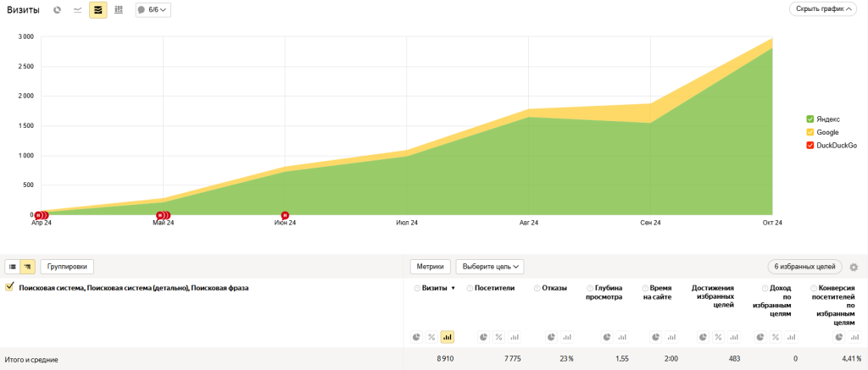Switch chart to column bar view

pos(118,10)
